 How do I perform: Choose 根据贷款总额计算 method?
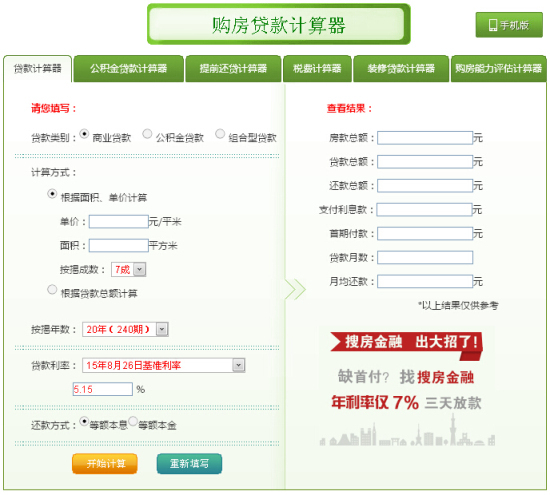tap(52, 290)
